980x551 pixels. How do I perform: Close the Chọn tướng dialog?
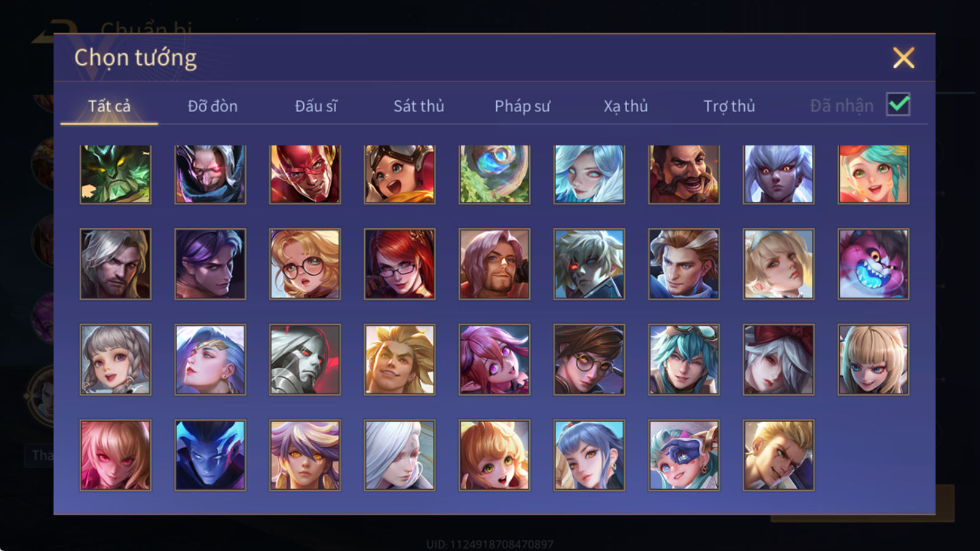(903, 58)
